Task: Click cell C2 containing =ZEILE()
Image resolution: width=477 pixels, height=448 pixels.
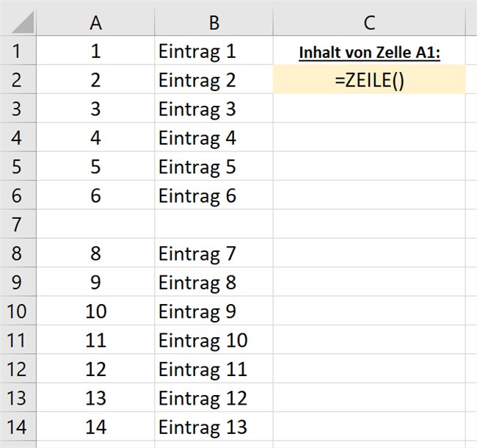Action: [369, 79]
